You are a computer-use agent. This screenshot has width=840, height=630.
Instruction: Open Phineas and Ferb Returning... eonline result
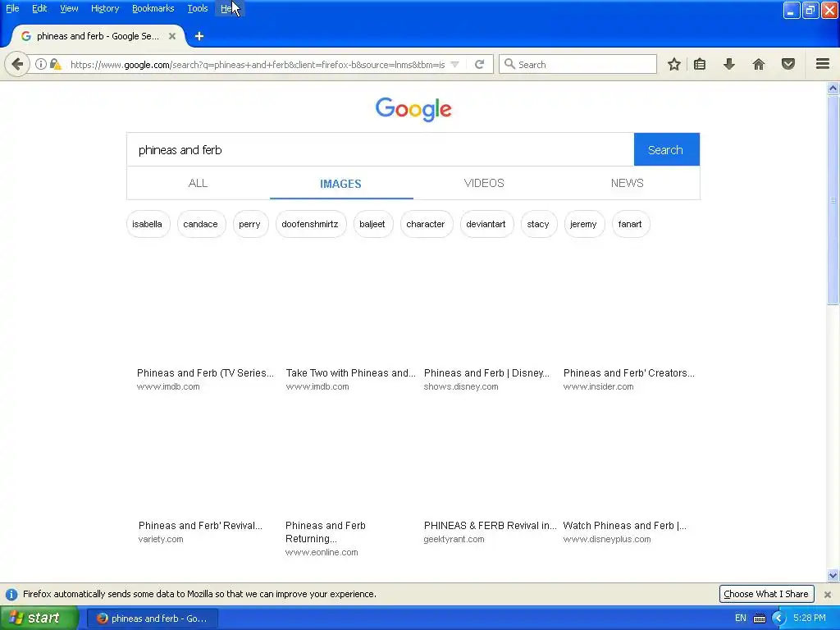326,532
